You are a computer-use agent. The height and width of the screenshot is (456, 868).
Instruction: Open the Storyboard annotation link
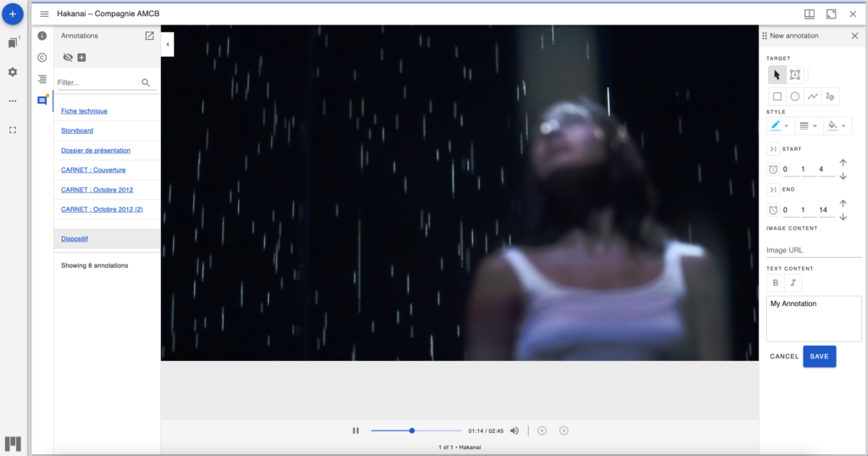tap(77, 131)
